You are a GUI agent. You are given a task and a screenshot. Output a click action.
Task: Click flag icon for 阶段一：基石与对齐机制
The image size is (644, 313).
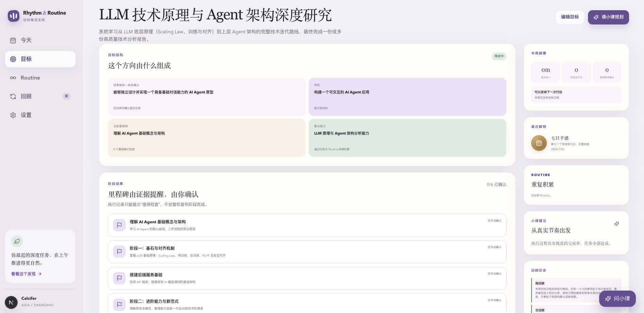[x=119, y=251]
